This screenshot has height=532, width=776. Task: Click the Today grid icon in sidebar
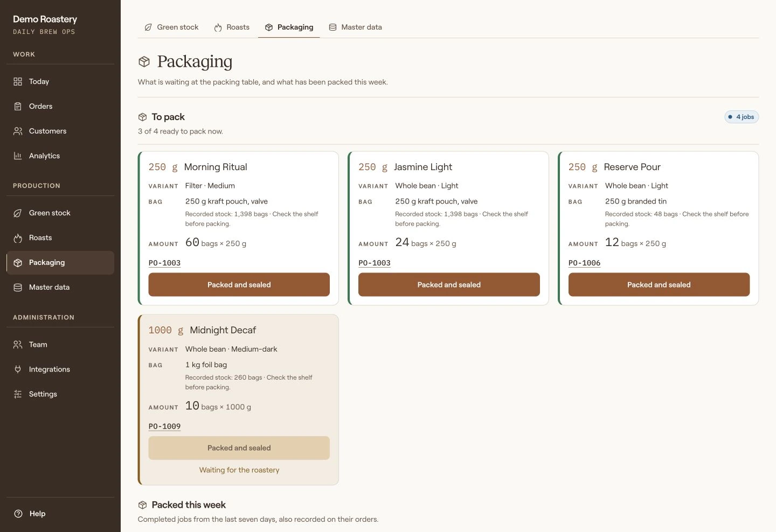click(18, 81)
